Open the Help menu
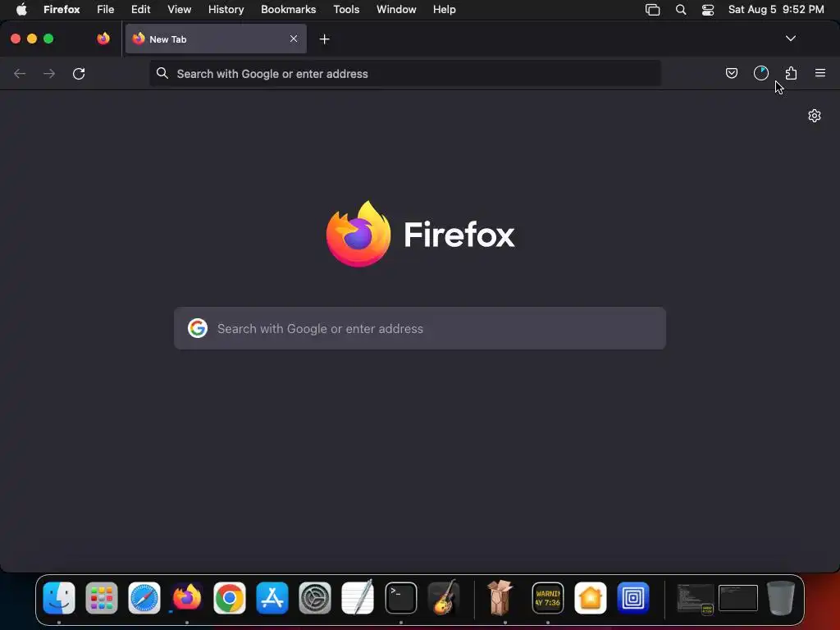The width and height of the screenshot is (840, 630). (x=445, y=9)
